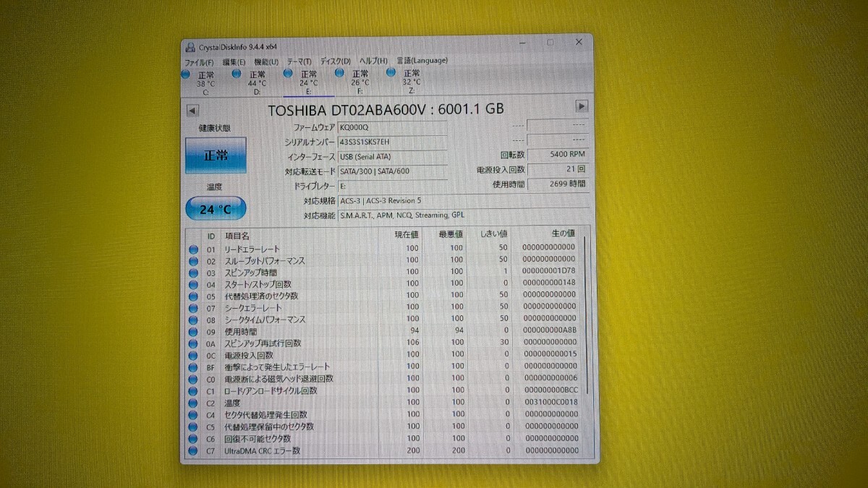
Task: Click transfer mode field SATA/300 | SATA/600
Action: point(391,171)
